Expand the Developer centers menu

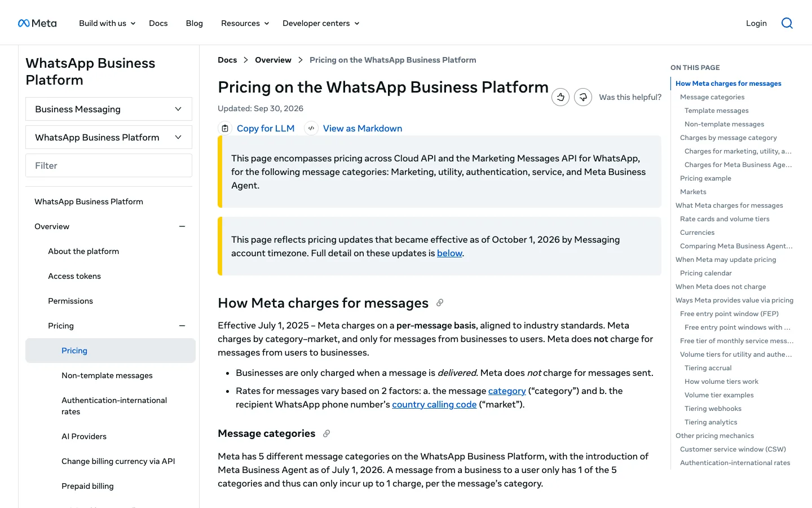321,23
